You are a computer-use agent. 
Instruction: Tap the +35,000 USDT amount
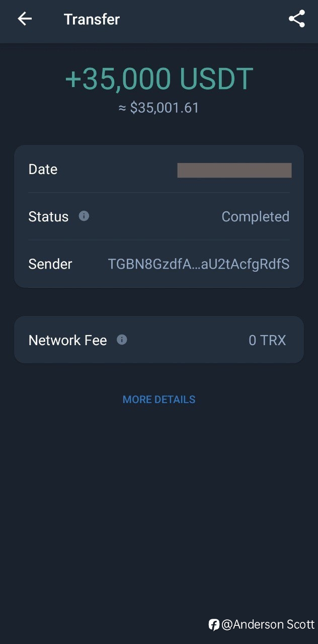[x=159, y=79]
